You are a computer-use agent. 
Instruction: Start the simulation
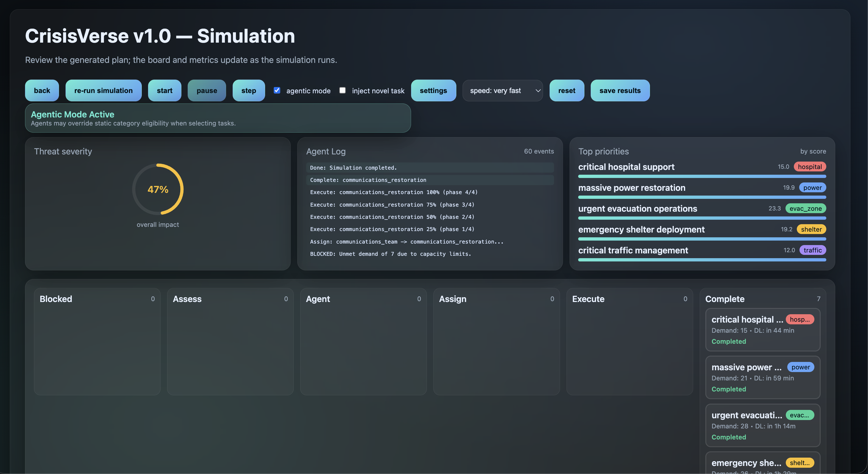pos(164,90)
